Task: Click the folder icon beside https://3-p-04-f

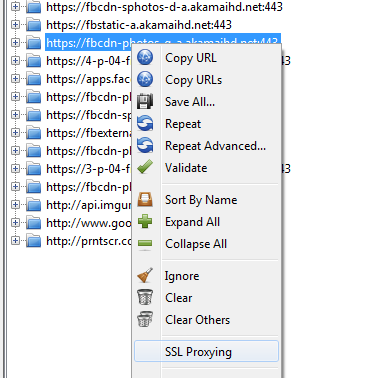Action: (34, 169)
